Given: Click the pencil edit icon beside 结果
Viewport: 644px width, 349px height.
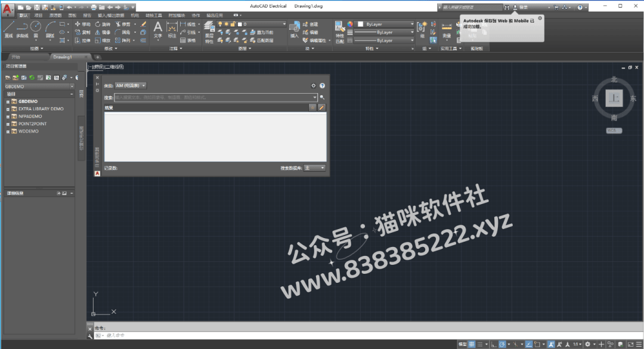Looking at the screenshot, I should click(321, 108).
